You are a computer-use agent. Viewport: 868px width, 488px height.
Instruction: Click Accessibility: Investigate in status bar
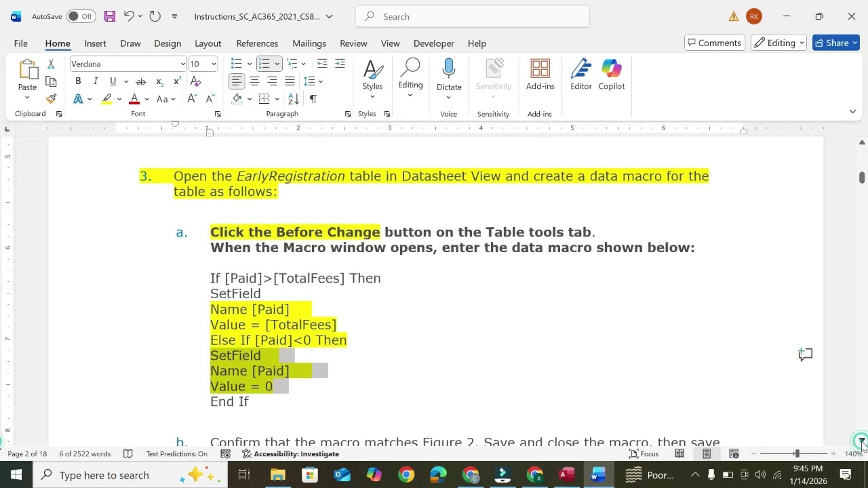(290, 454)
